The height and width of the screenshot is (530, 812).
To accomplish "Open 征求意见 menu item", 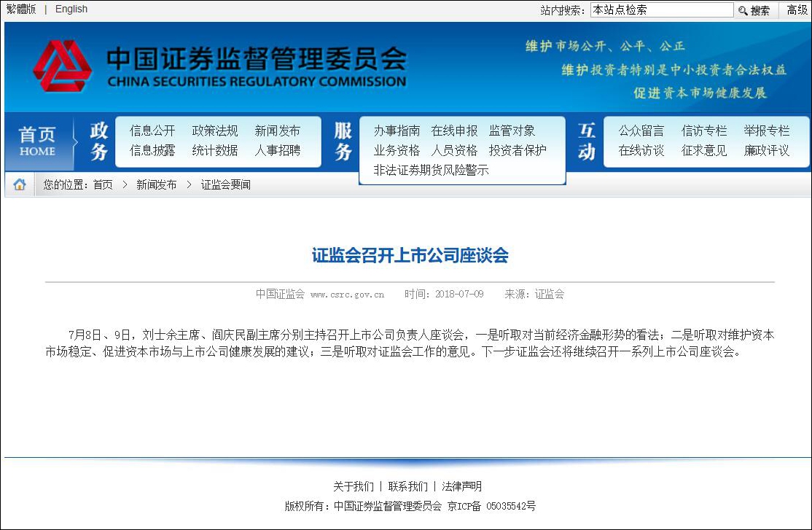I will [704, 150].
